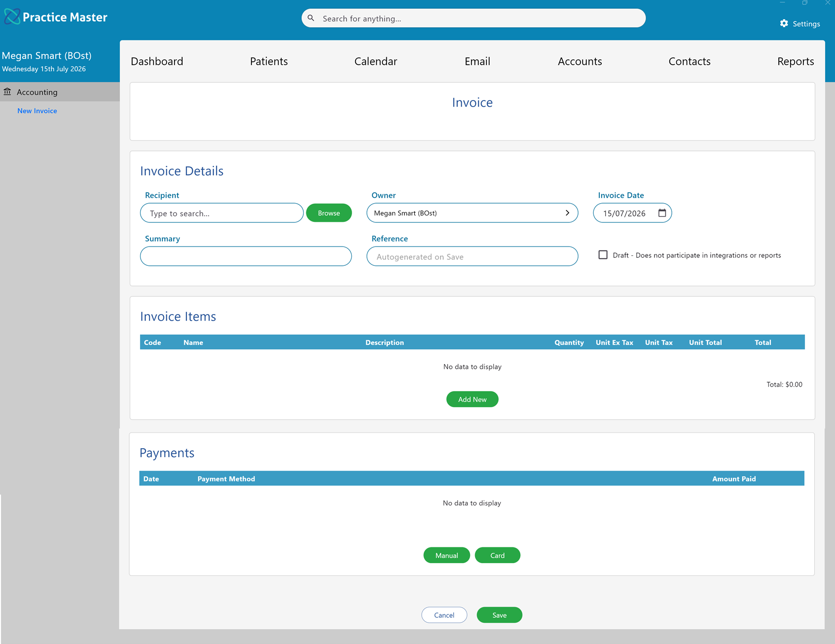Cancel the invoice
Screen dimensions: 835x644
[444, 615]
